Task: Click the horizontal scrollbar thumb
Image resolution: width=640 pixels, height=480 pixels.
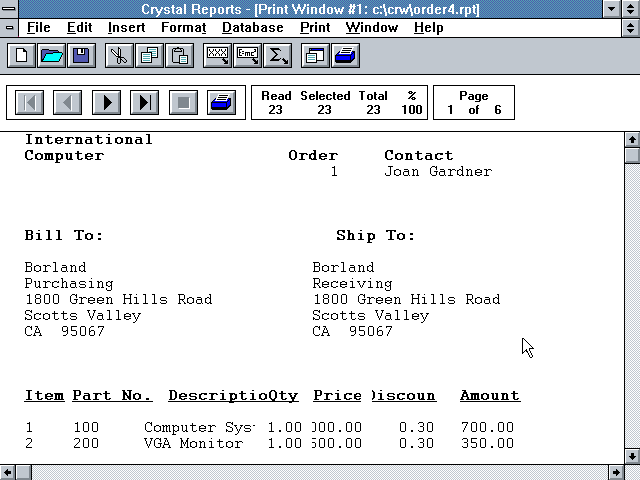Action: coord(24,473)
